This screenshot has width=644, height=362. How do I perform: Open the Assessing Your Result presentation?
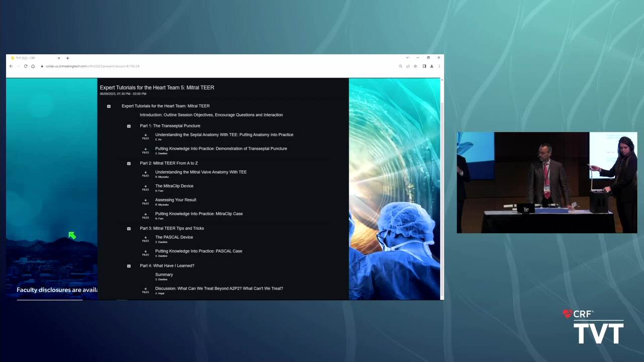tap(176, 200)
